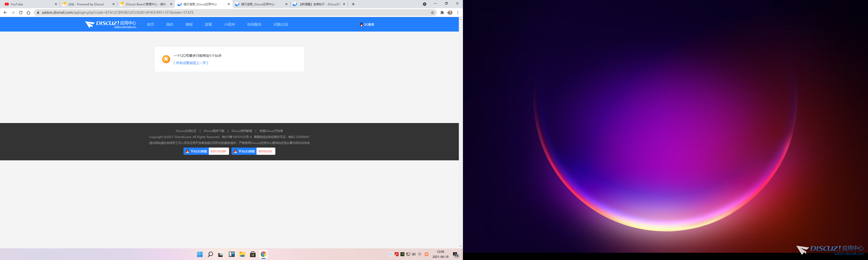Open the Chrome profile avatar menu
This screenshot has height=260, width=868.
tap(450, 13)
